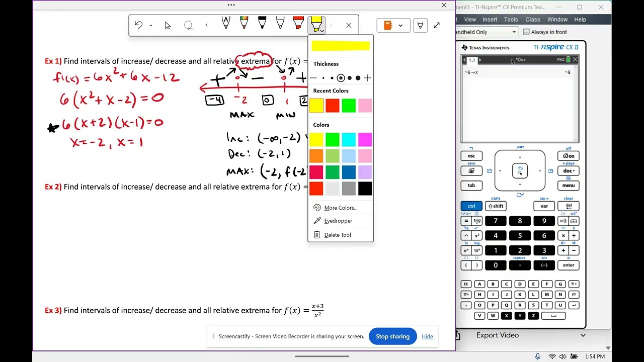Click the pen toolbox icon button
644x362 pixels.
420,25
